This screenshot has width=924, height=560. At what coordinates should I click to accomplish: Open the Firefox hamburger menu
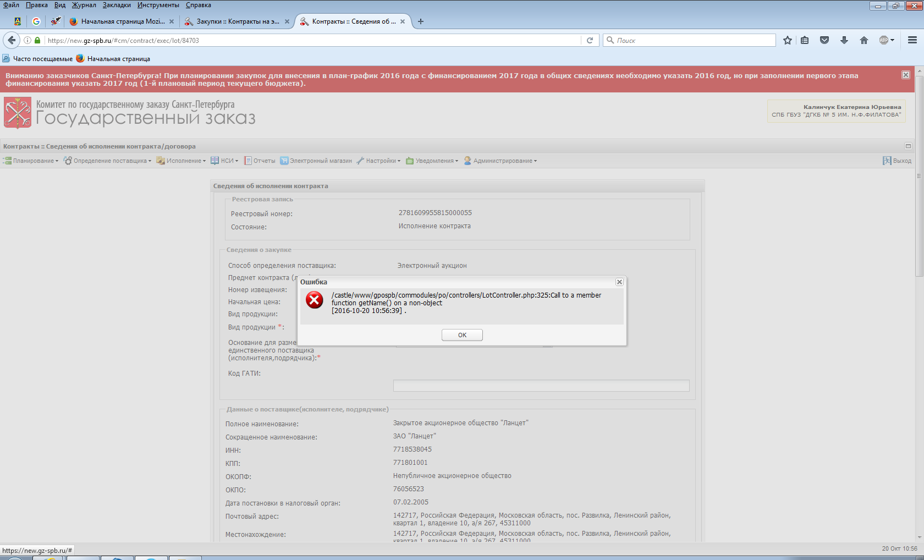[x=912, y=40]
